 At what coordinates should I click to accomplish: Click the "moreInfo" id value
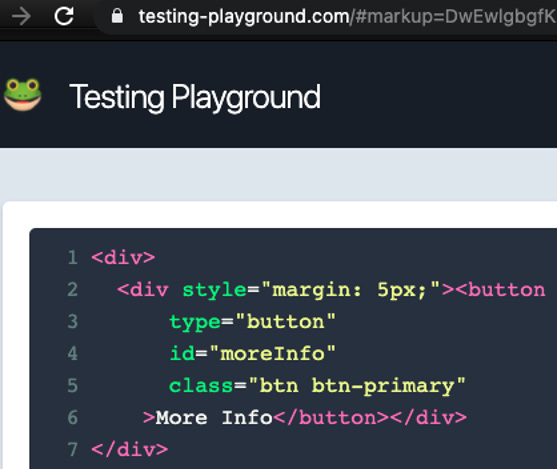click(x=272, y=354)
